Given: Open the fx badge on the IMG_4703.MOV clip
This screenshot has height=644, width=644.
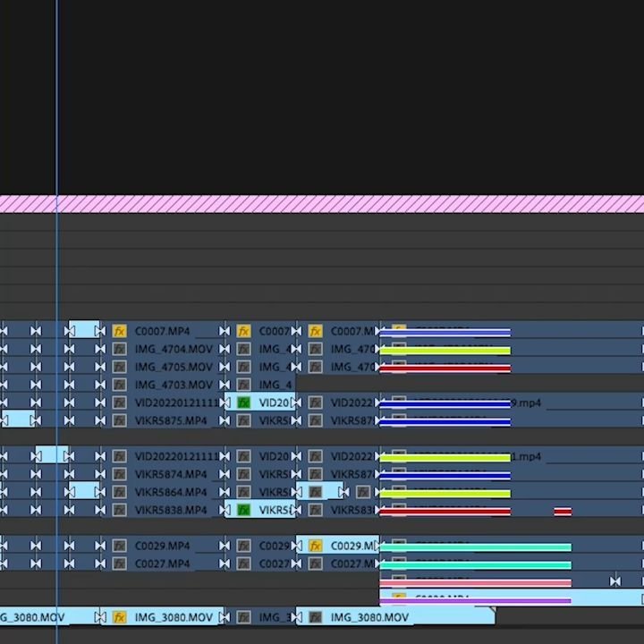Looking at the screenshot, I should pos(119,385).
